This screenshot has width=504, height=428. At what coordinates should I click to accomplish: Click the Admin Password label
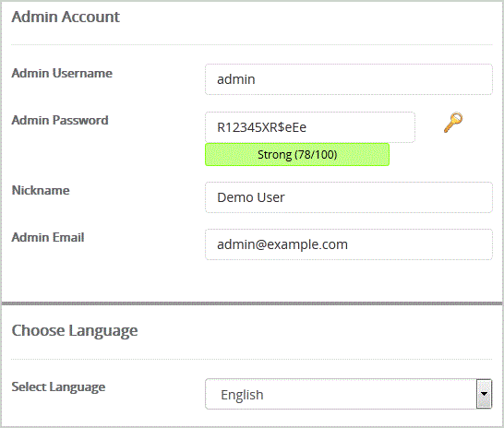[x=60, y=121]
